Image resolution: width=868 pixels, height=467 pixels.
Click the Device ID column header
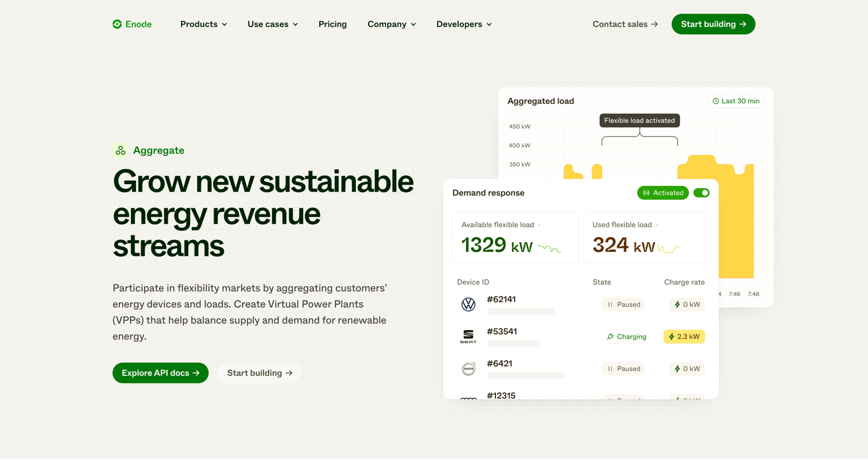click(473, 282)
